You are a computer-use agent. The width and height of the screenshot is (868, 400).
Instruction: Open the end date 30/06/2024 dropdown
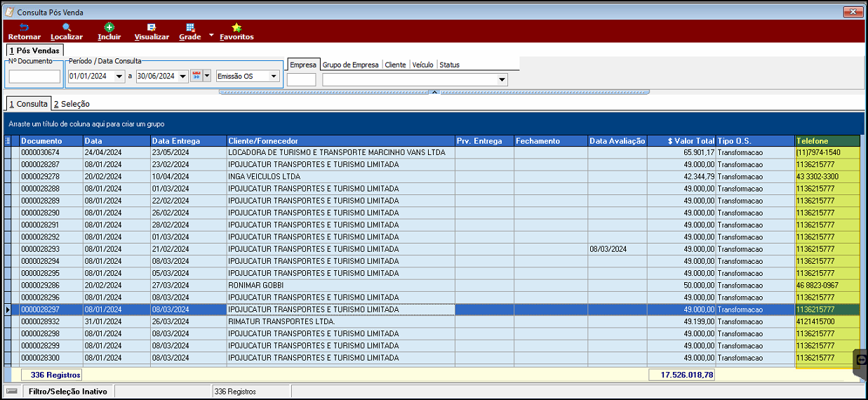pyautogui.click(x=183, y=76)
